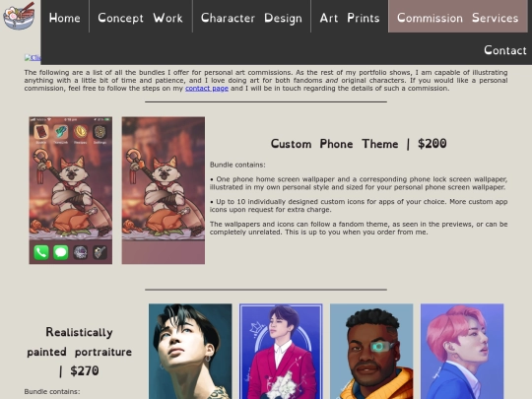Click the ramen bowl site logo
532x399 pixels.
tap(20, 15)
